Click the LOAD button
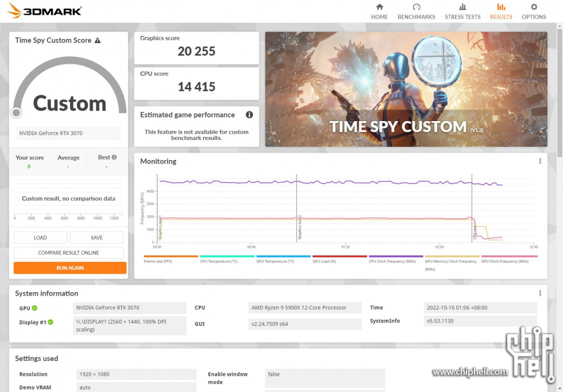This screenshot has height=392, width=563. click(40, 238)
